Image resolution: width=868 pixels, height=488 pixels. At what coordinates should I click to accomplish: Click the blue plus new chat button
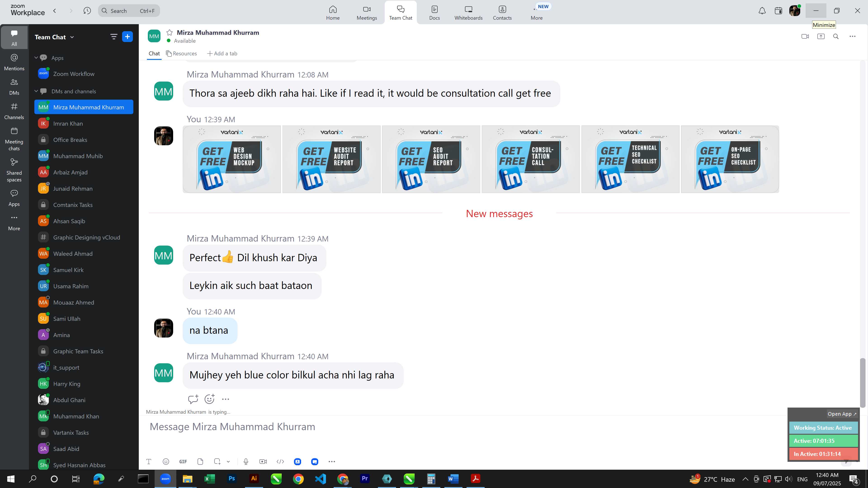[127, 37]
